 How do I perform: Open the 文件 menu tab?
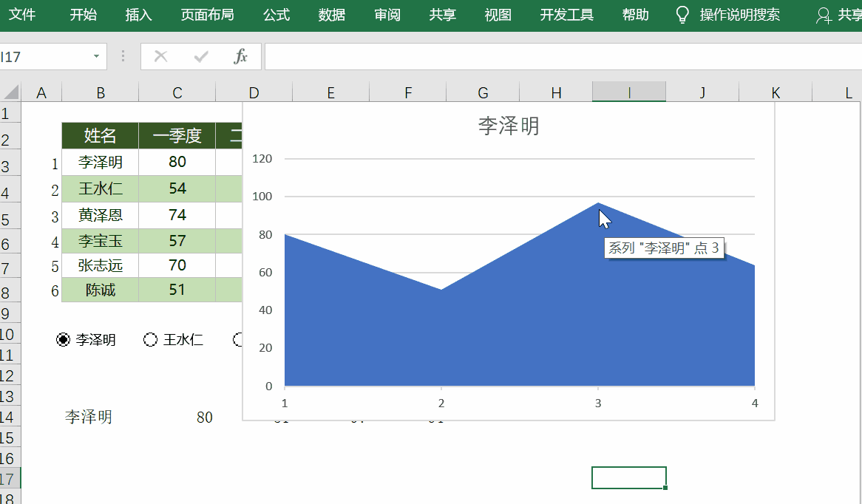coord(22,15)
